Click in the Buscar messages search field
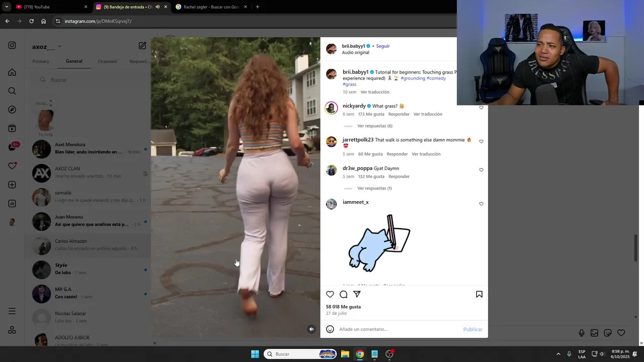The width and height of the screenshot is (644, 362). 89,80
